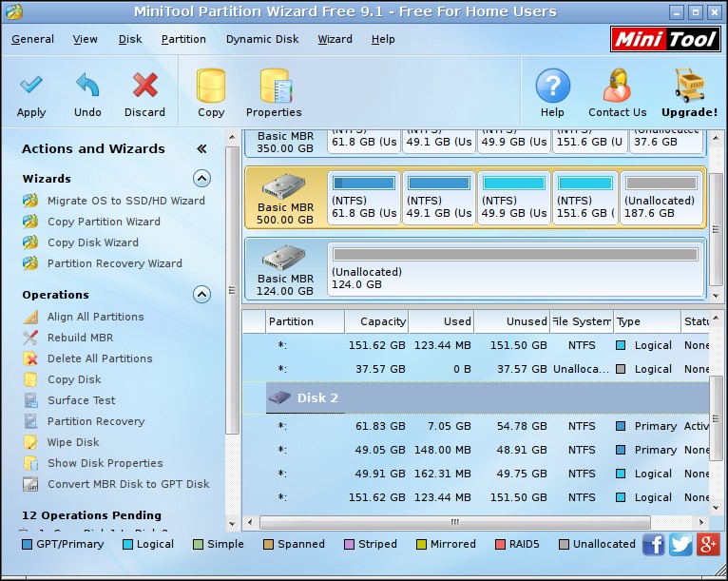
Task: Click the Align All Partitions icon
Action: [30, 317]
